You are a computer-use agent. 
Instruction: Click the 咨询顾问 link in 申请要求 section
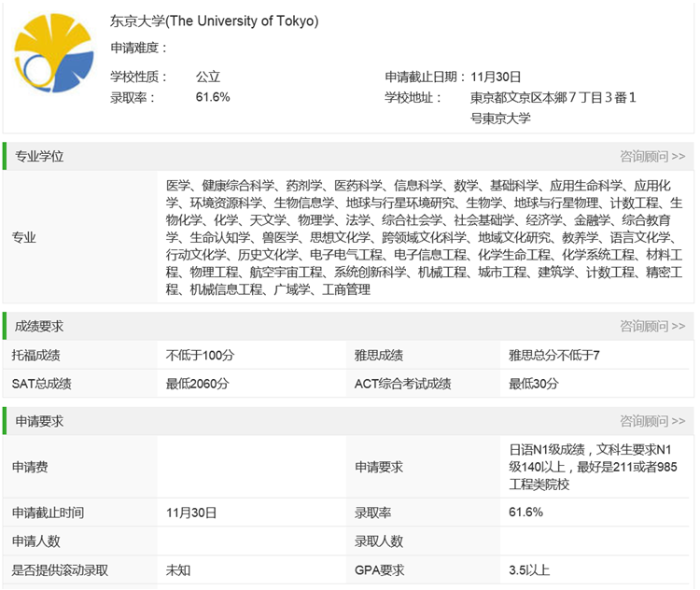pos(652,421)
